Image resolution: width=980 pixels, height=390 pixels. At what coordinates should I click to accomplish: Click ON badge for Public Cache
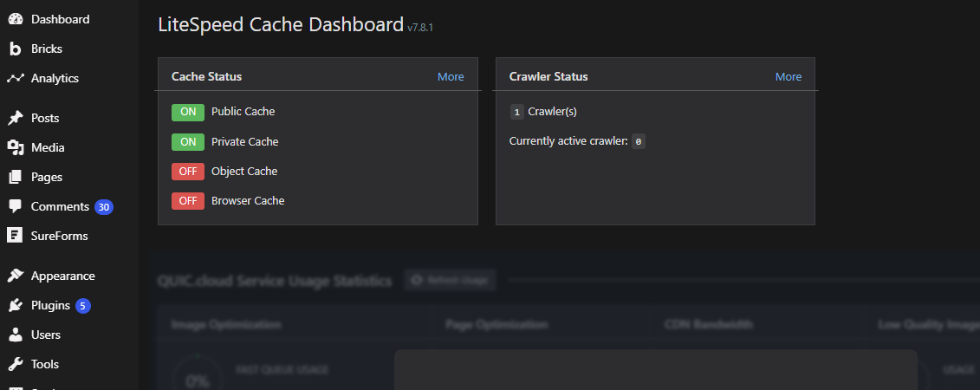188,112
